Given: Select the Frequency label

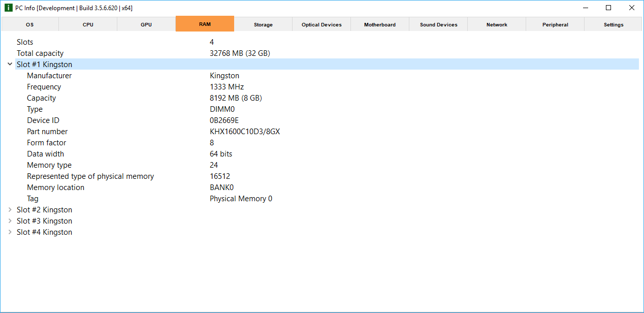Looking at the screenshot, I should [x=44, y=87].
